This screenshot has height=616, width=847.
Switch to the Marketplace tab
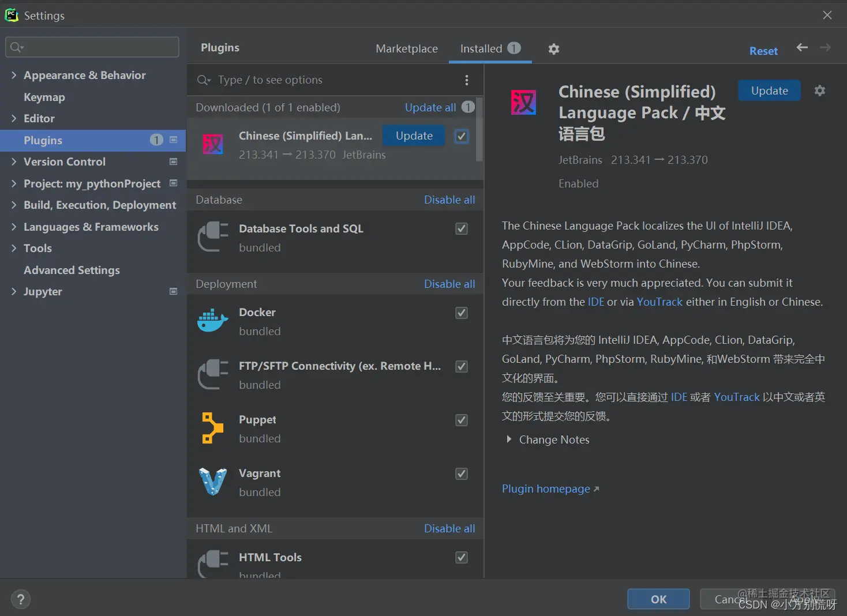[x=407, y=49]
